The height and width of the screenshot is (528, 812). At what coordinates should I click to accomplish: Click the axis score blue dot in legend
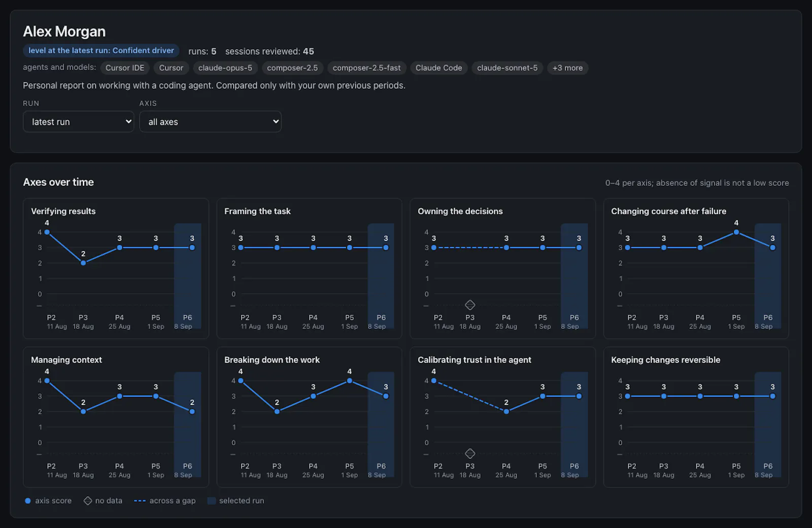(28, 501)
